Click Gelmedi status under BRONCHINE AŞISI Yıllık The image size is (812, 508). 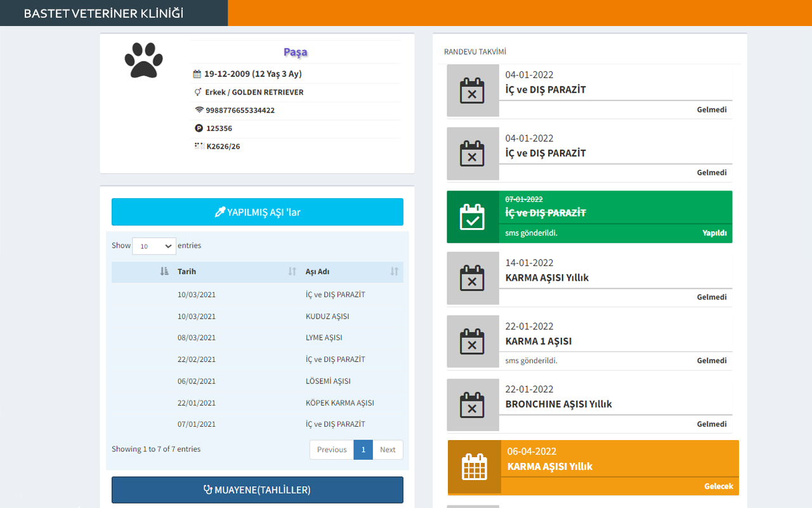click(x=712, y=424)
